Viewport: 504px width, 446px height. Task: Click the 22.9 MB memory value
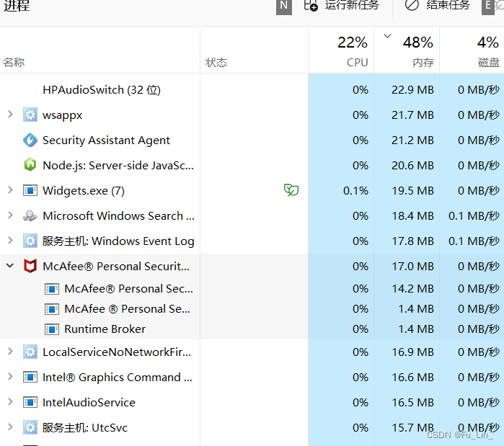pos(412,90)
